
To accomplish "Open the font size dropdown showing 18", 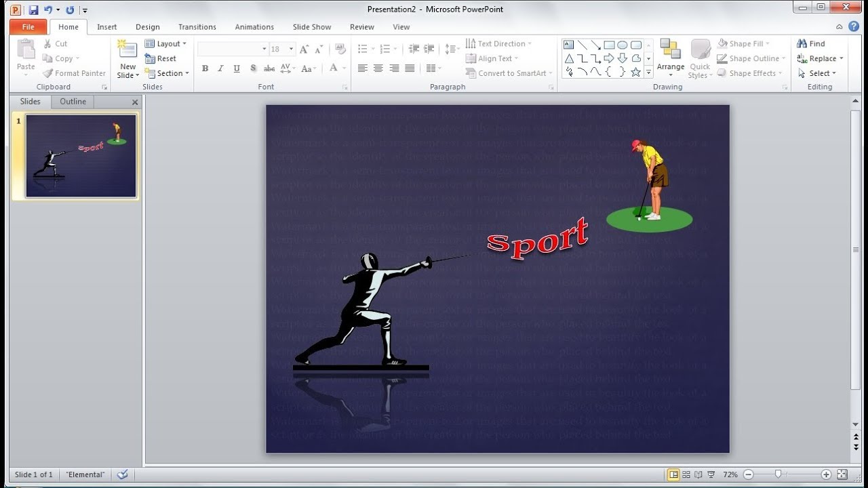I will pyautogui.click(x=292, y=49).
